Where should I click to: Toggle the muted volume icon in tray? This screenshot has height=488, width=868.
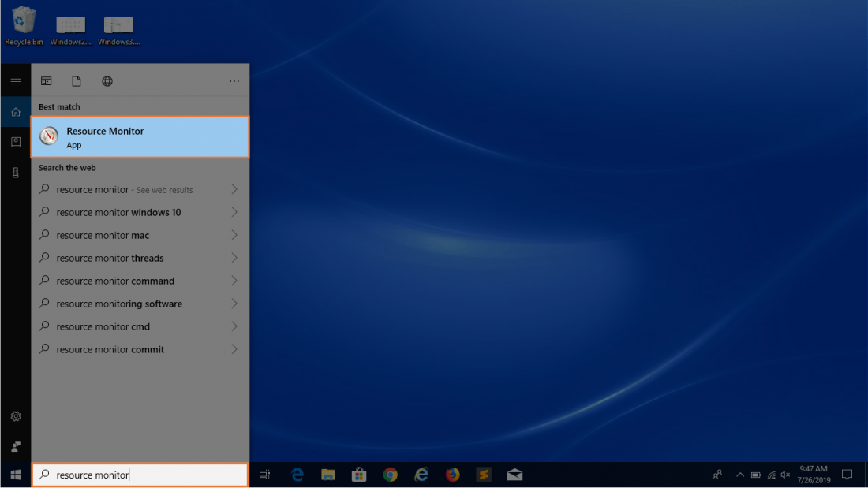click(x=785, y=475)
